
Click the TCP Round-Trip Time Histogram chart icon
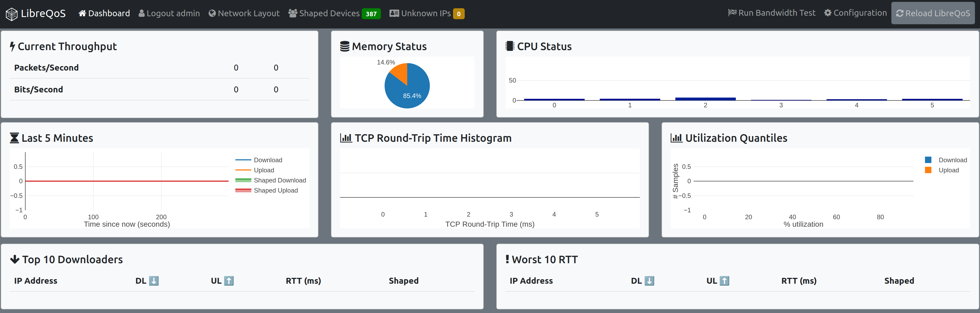346,138
